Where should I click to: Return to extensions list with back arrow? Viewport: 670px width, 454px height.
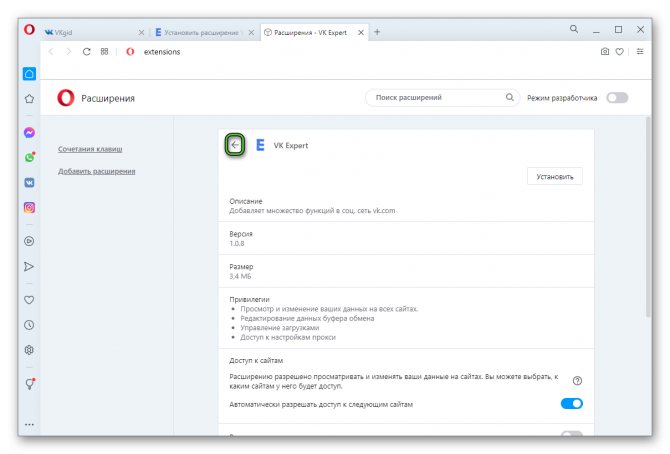point(235,145)
